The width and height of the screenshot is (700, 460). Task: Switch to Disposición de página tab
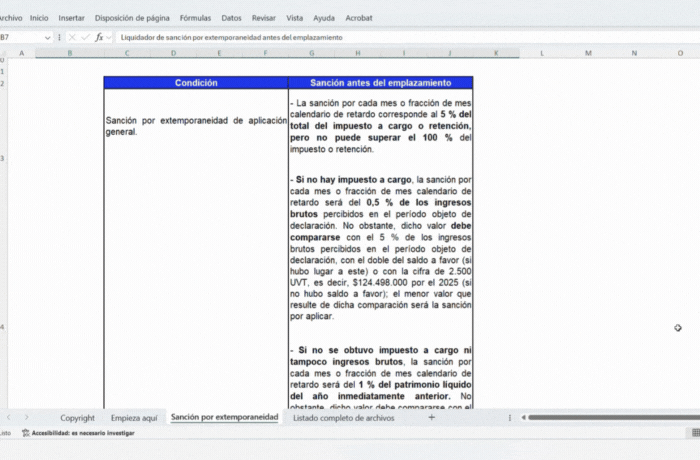pyautogui.click(x=132, y=18)
